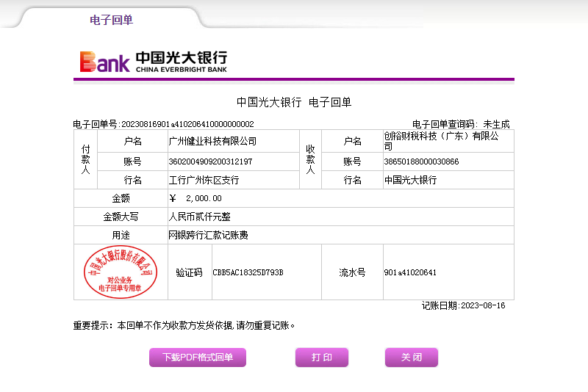588x392 pixels.
Task: Select the 电子回单 tab
Action: pos(112,20)
